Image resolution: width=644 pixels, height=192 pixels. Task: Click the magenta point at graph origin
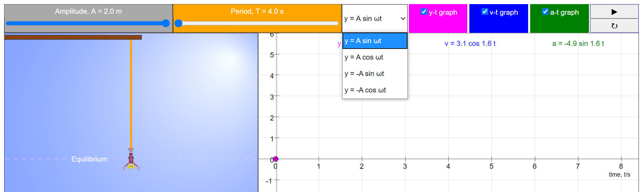point(276,159)
